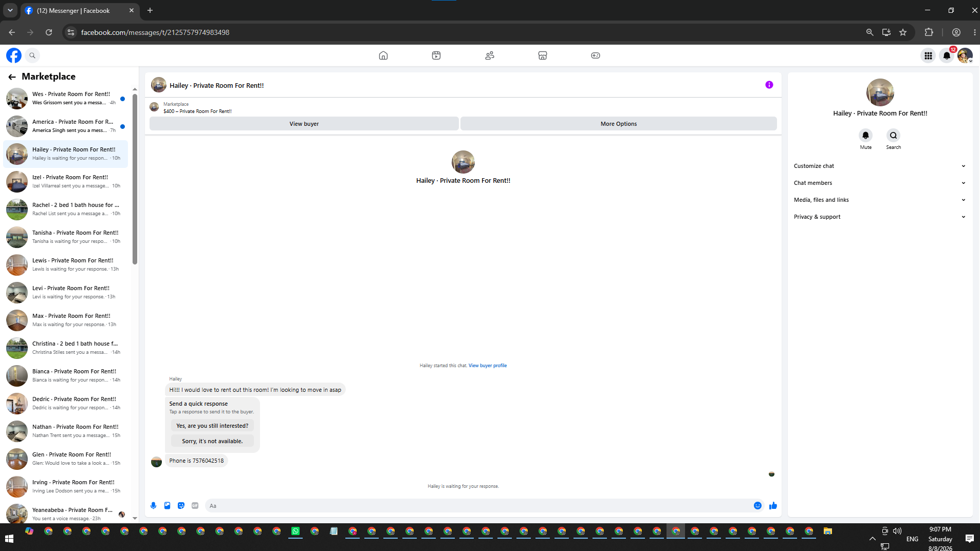This screenshot has width=980, height=551.
Task: Expand the Chat members section
Action: coord(880,183)
